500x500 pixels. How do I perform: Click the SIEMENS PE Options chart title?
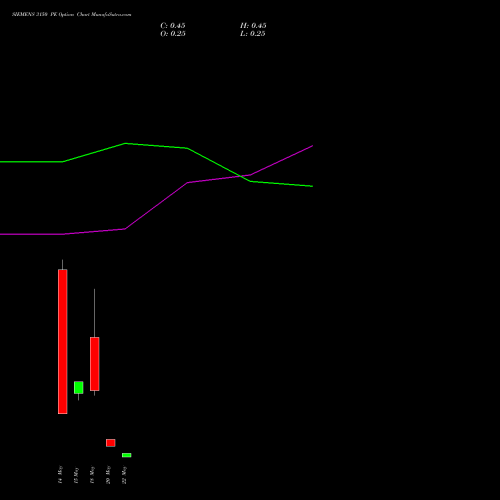[x=72, y=14]
